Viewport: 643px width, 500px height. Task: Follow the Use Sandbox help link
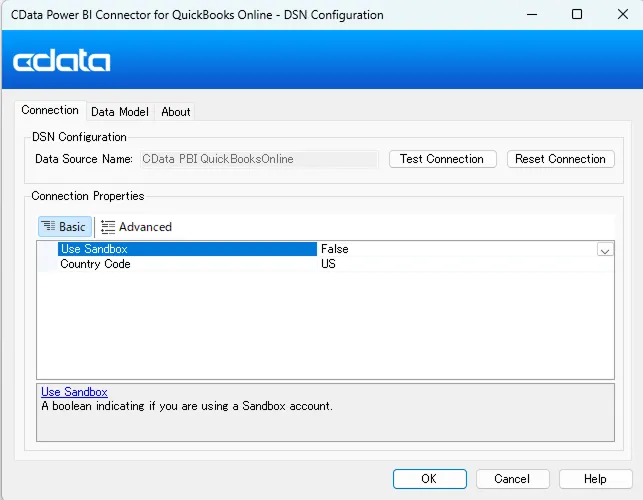pyautogui.click(x=74, y=392)
